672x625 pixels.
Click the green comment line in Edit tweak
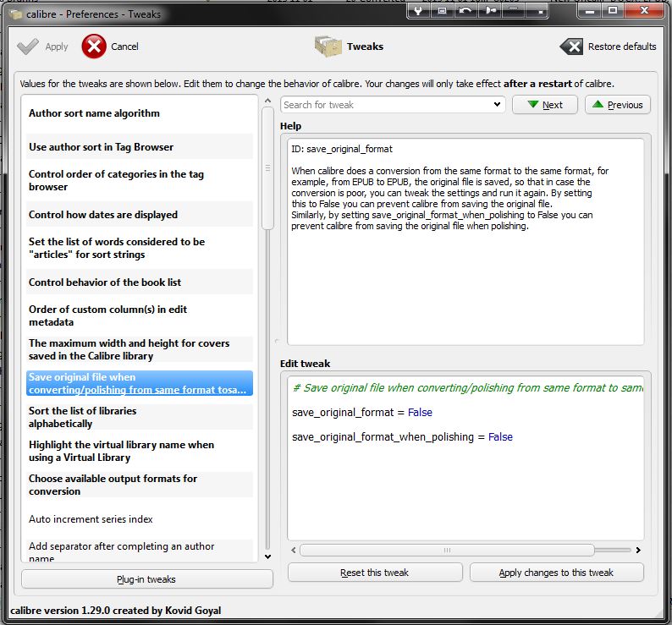pyautogui.click(x=467, y=387)
